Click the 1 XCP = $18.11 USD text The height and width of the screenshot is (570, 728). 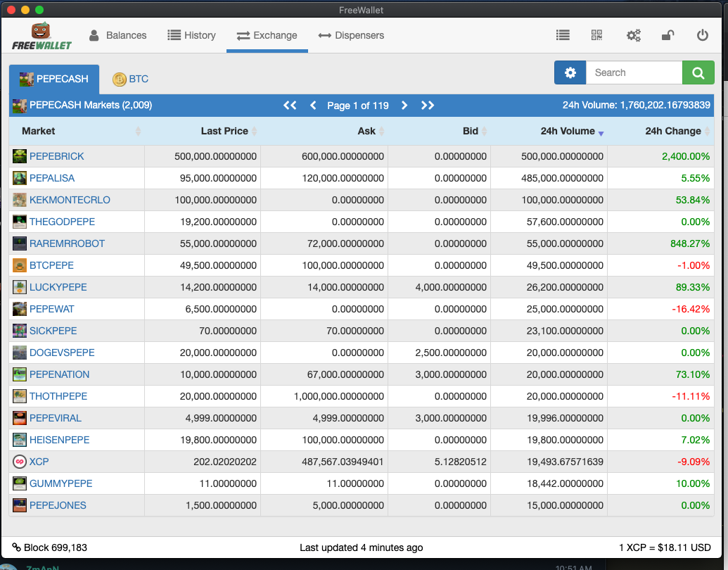[665, 547]
